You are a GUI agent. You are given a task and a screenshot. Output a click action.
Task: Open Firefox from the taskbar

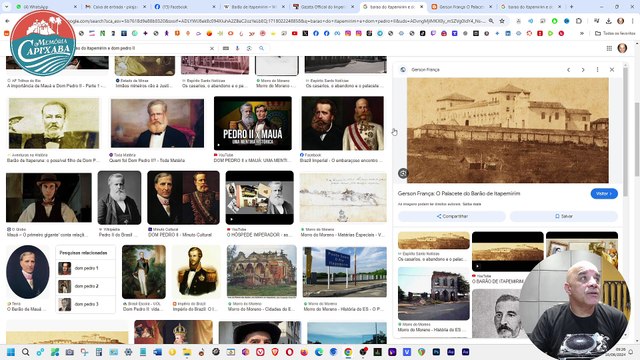pyautogui.click(x=304, y=352)
